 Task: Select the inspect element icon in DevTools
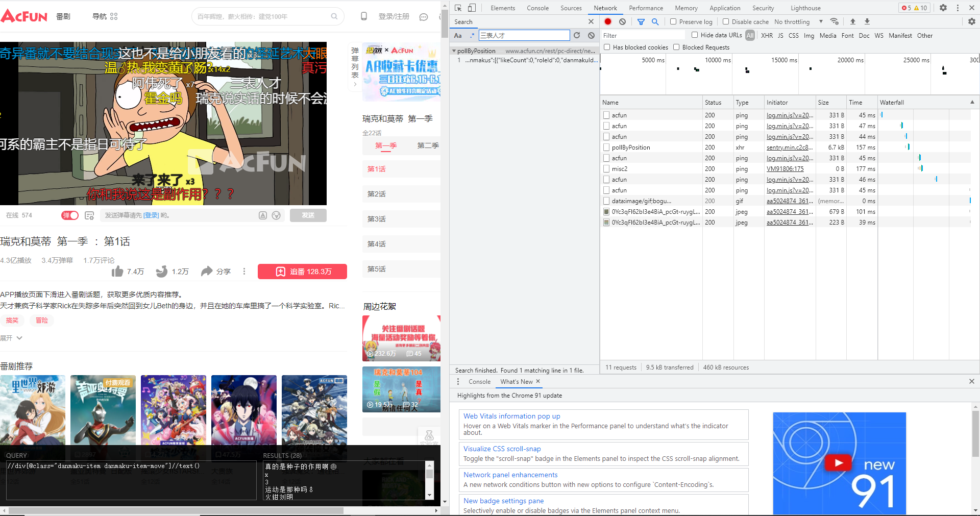[458, 8]
